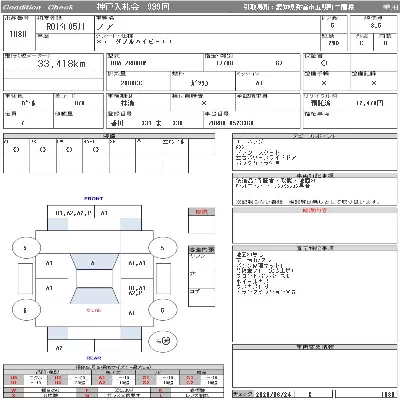This screenshot has width=400, height=400.
Task: Click the blue FRONT label above diagram
Action: click(94, 198)
